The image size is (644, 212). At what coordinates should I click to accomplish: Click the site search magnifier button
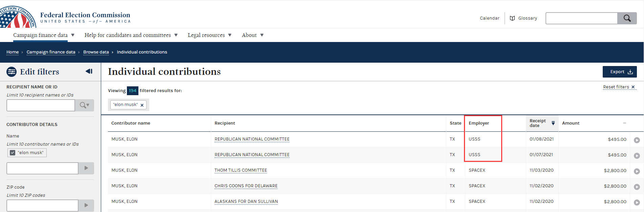click(x=627, y=18)
